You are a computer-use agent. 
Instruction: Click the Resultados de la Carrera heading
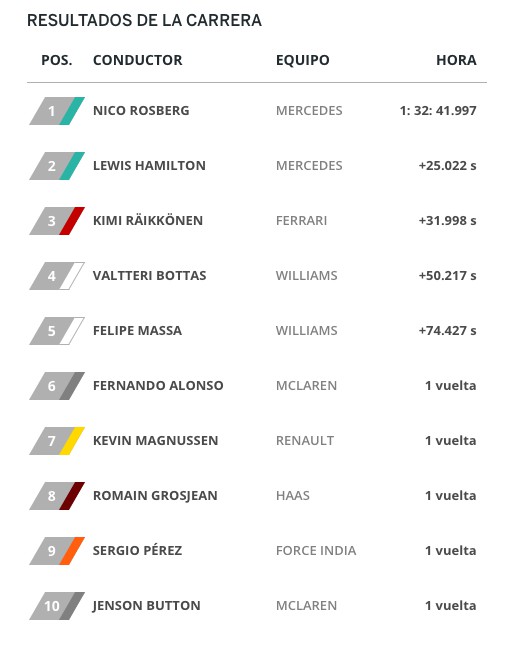pos(144,20)
